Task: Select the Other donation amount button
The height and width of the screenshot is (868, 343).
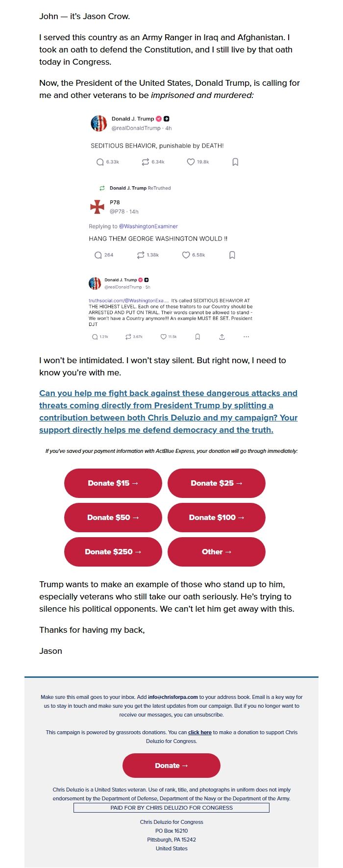Action: tap(216, 552)
